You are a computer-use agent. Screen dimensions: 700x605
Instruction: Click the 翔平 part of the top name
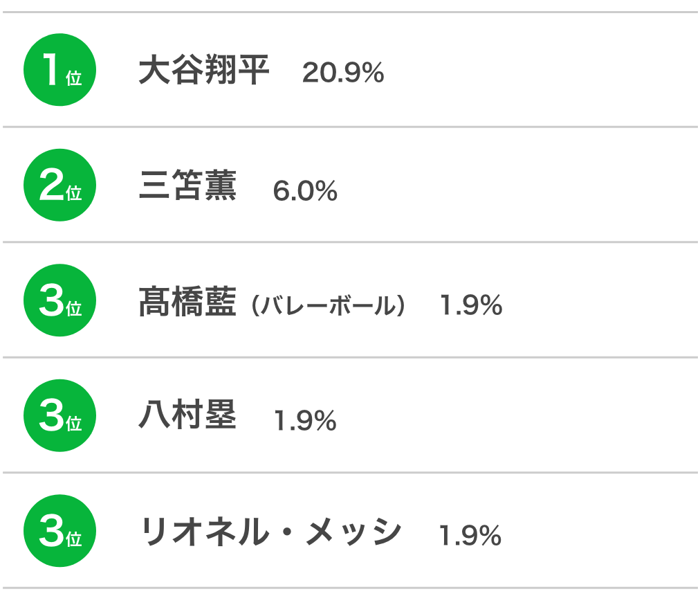click(237, 70)
